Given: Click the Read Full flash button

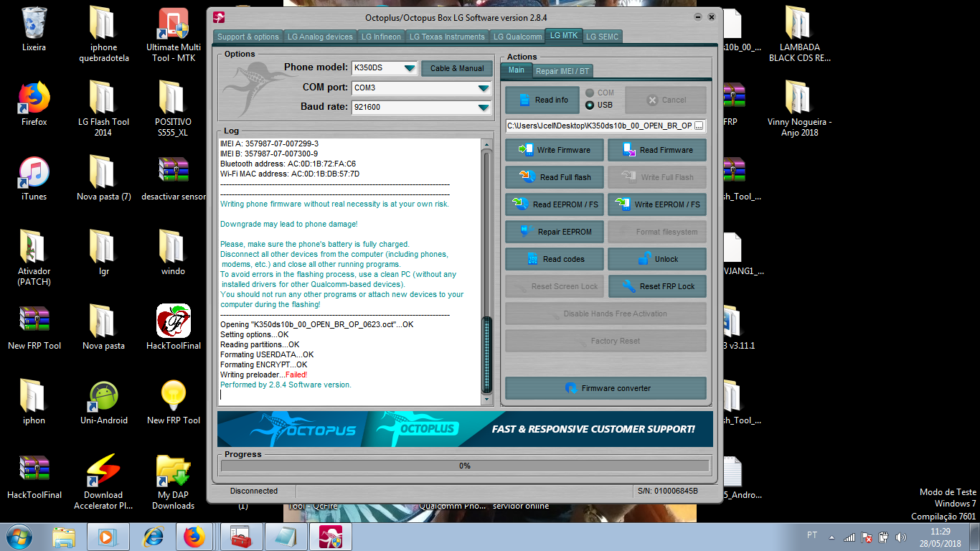Looking at the screenshot, I should click(x=555, y=177).
